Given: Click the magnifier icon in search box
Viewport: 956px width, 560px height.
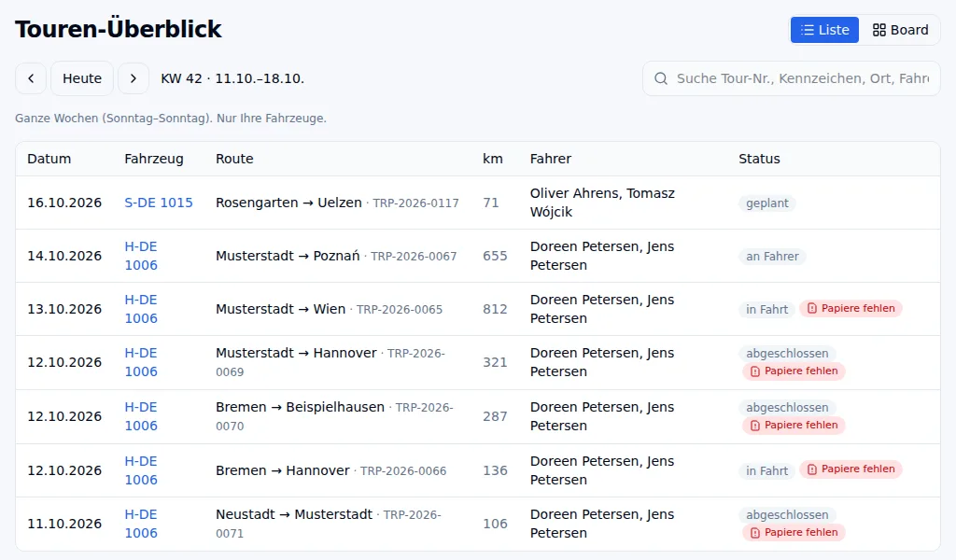Looking at the screenshot, I should pyautogui.click(x=661, y=78).
